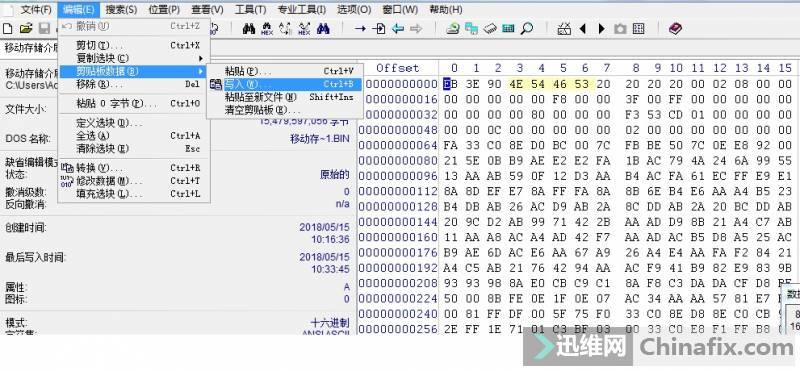
Task: Click the 原始的 state value
Action: pos(335,175)
